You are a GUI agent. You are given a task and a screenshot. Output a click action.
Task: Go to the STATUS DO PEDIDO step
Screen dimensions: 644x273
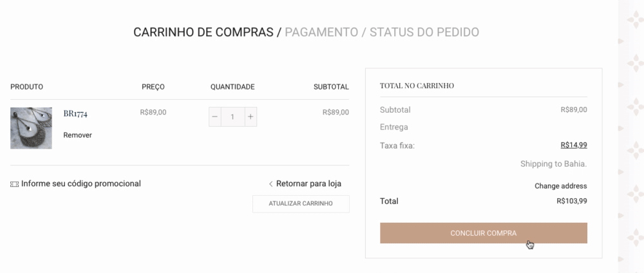(424, 32)
